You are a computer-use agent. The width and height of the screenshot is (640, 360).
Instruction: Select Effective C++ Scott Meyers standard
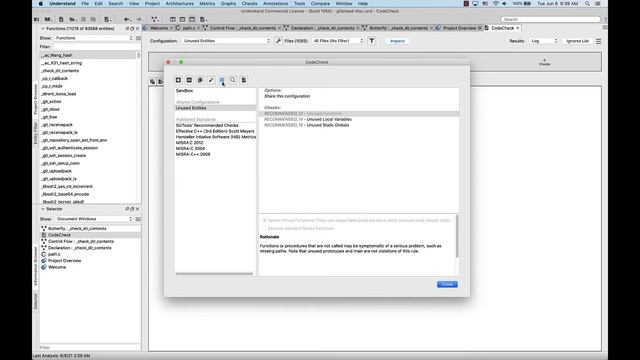(215, 131)
